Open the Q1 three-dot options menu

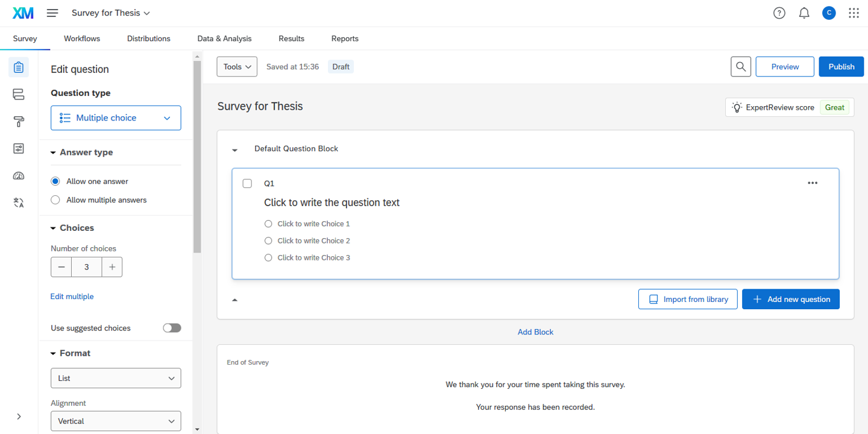click(x=813, y=183)
